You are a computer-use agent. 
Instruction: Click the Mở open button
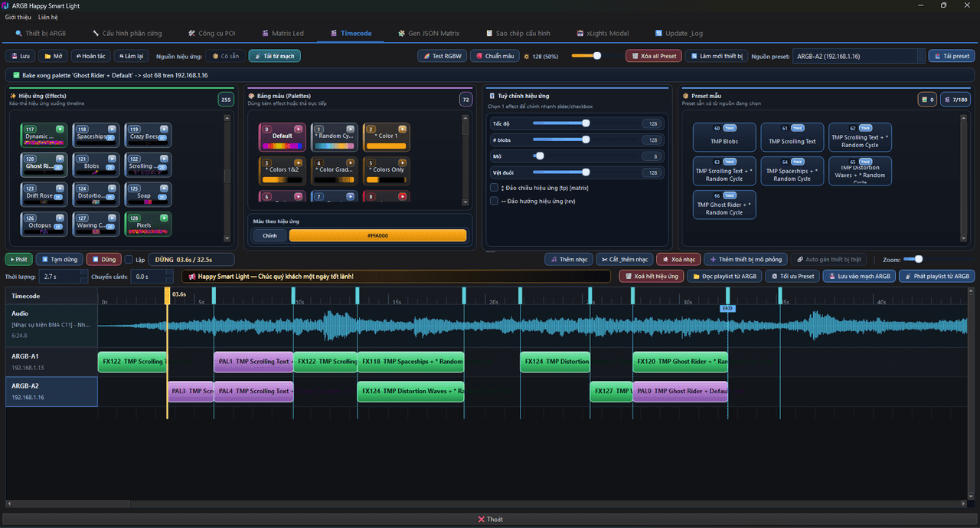click(53, 56)
